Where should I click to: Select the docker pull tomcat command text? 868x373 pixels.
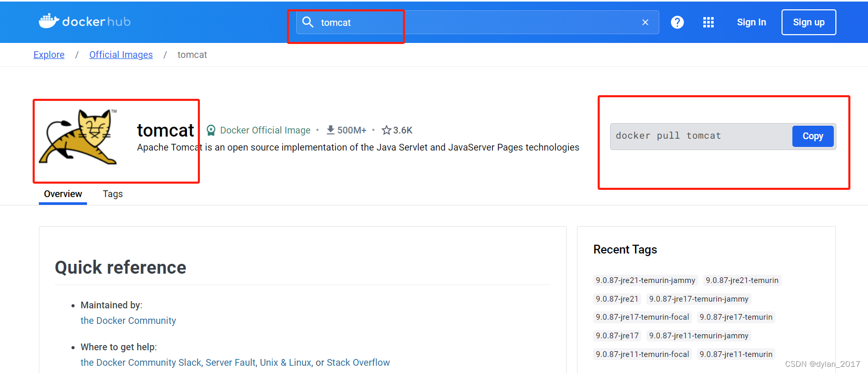click(x=668, y=136)
